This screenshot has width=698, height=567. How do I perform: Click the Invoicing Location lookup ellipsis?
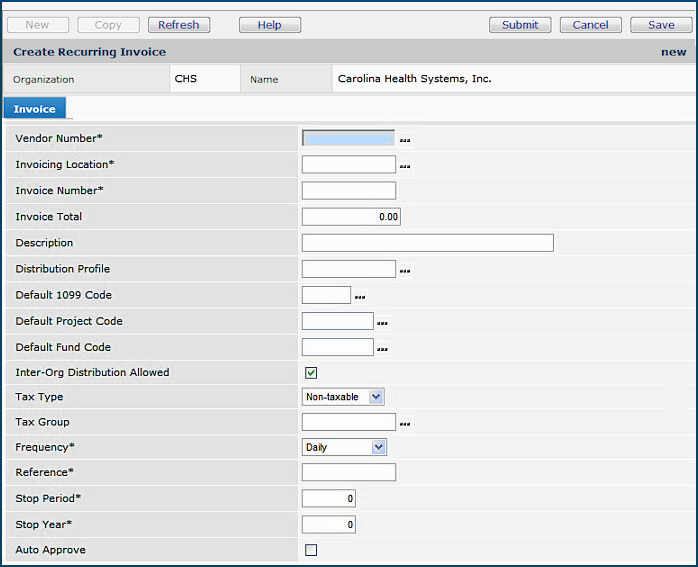pyautogui.click(x=405, y=167)
